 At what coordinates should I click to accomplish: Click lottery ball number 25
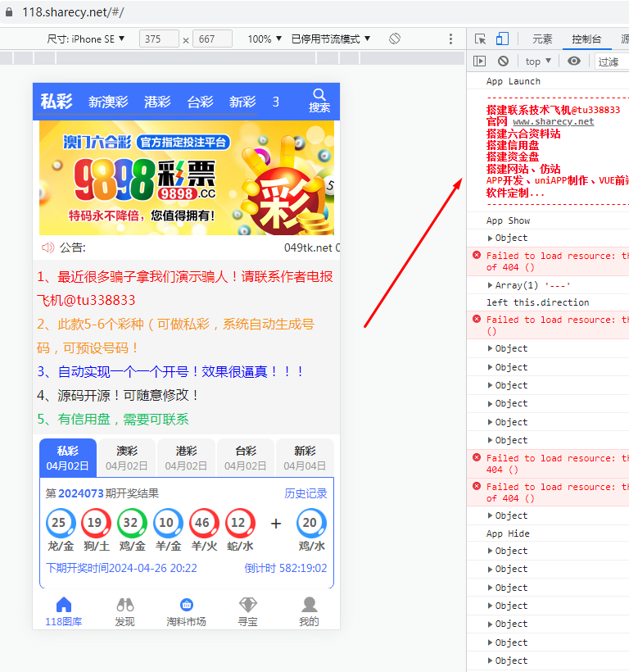pos(61,523)
